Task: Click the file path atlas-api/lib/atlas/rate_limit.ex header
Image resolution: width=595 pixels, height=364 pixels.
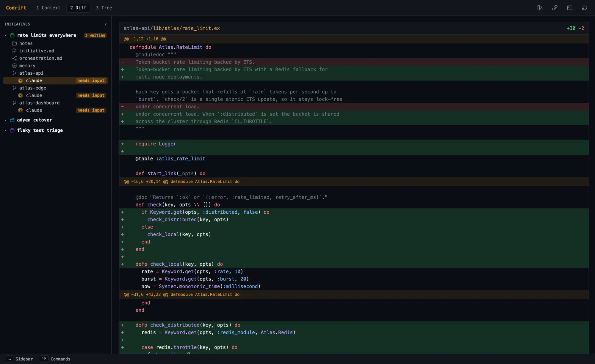Action: coord(172,28)
